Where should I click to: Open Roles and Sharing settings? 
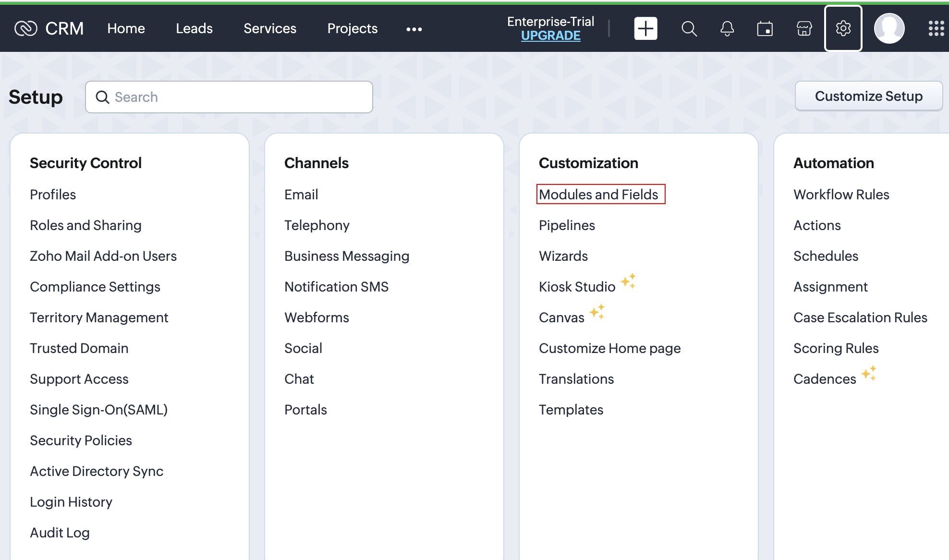[x=85, y=225]
